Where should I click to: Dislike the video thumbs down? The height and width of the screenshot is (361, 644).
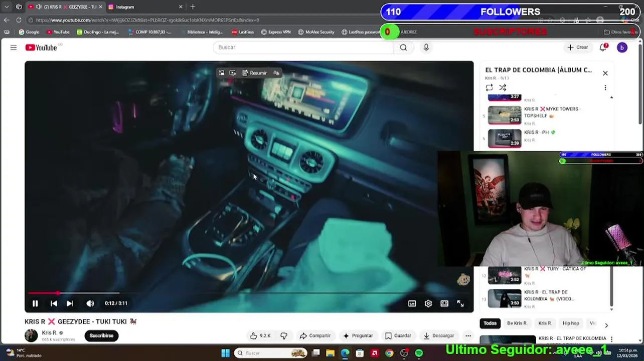(284, 335)
